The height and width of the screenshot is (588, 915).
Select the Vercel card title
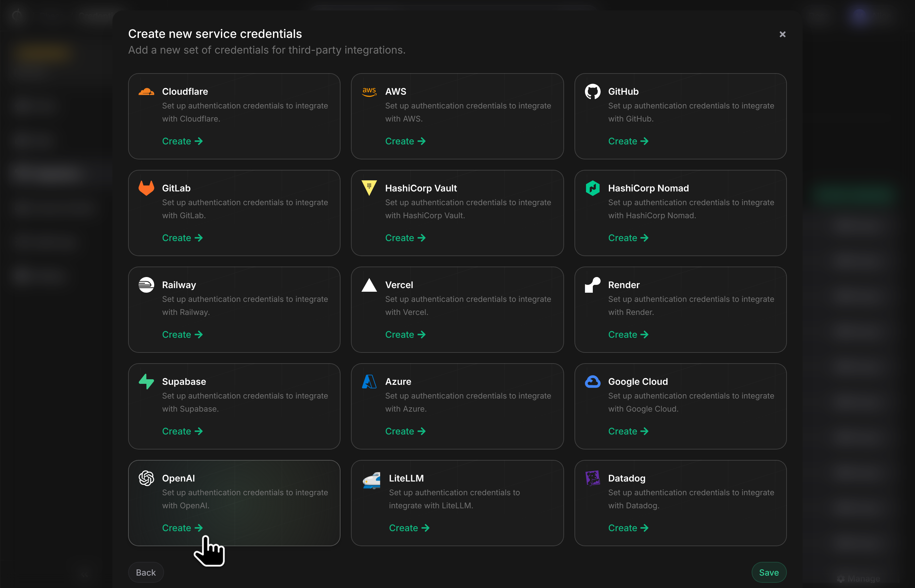pyautogui.click(x=399, y=285)
